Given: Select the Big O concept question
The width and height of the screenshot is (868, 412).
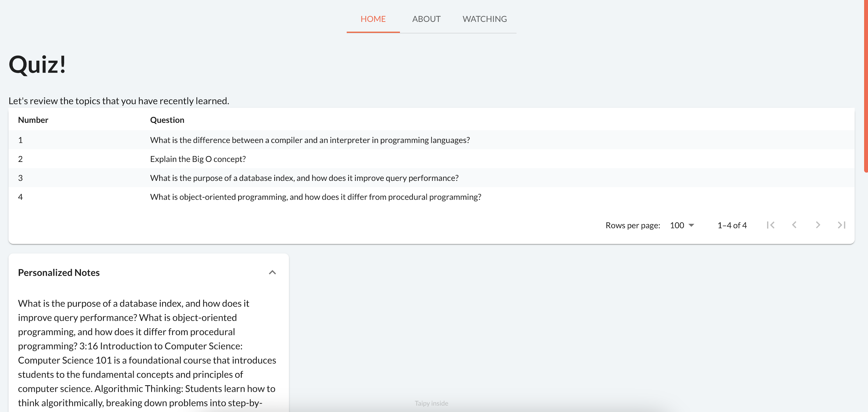Looking at the screenshot, I should (x=198, y=159).
